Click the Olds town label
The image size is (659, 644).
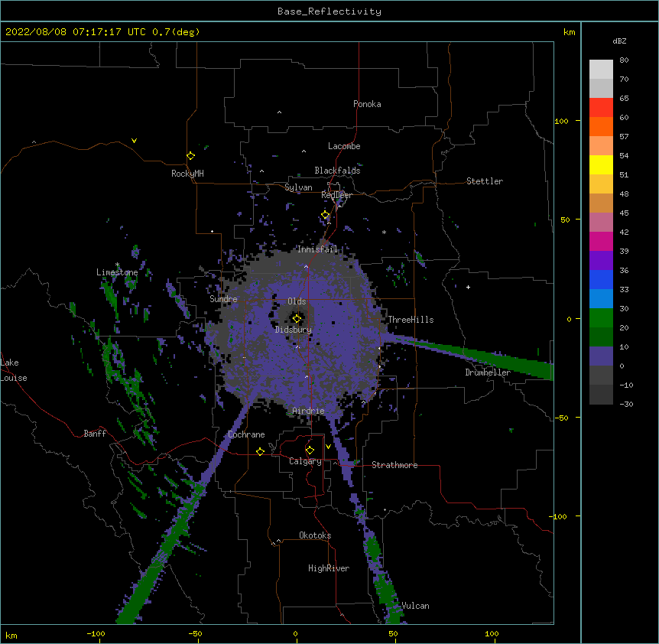pos(297,301)
